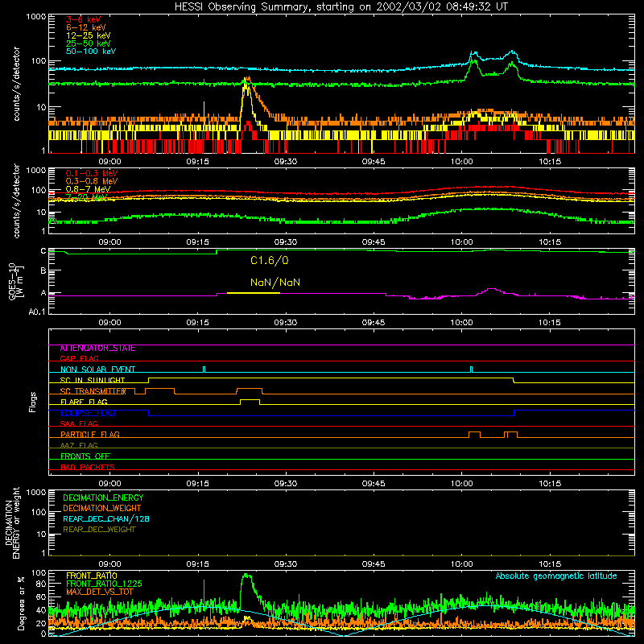
Task: Click the BAD_PACKETS flag label
Action: pos(88,467)
